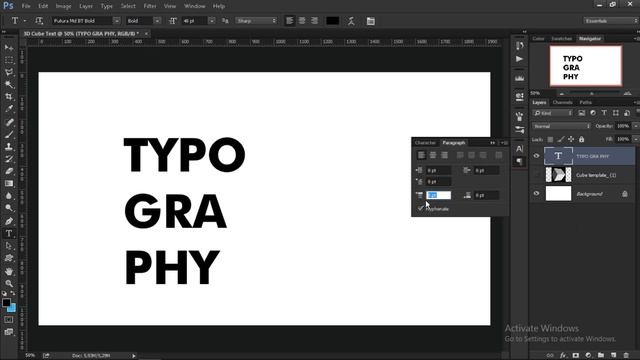Click the Navigator zoom slider
The width and height of the screenshot is (640, 360).
pyautogui.click(x=591, y=93)
